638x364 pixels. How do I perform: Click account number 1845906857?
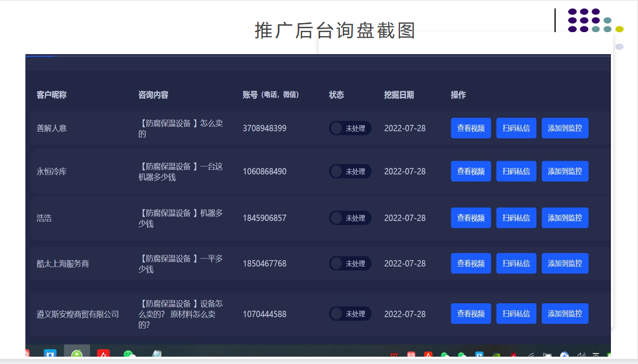[265, 218]
